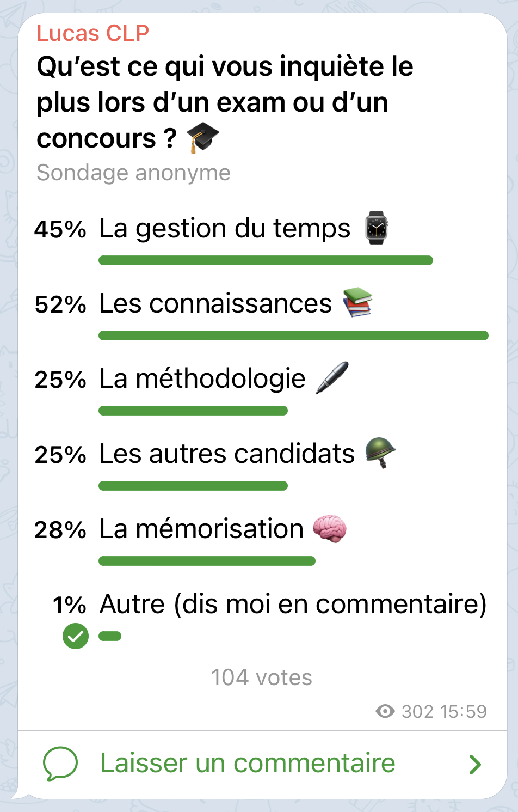This screenshot has width=518, height=812.
Task: Choose 'La méthodologie' poll answer
Action: [x=202, y=379]
